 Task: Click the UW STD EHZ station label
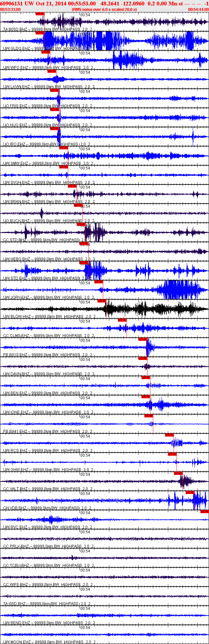[x=48, y=278]
